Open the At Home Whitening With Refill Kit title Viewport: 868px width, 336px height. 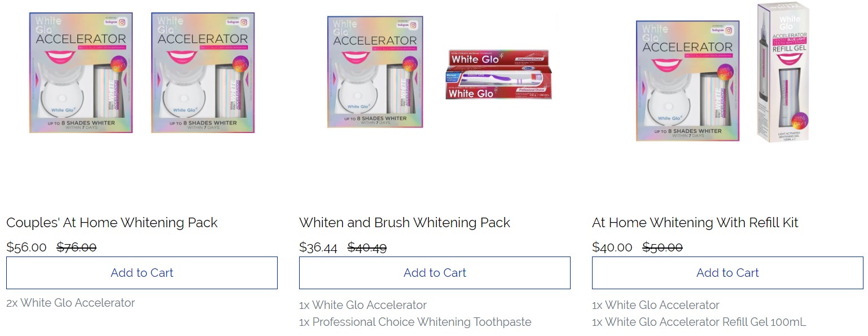pos(695,223)
